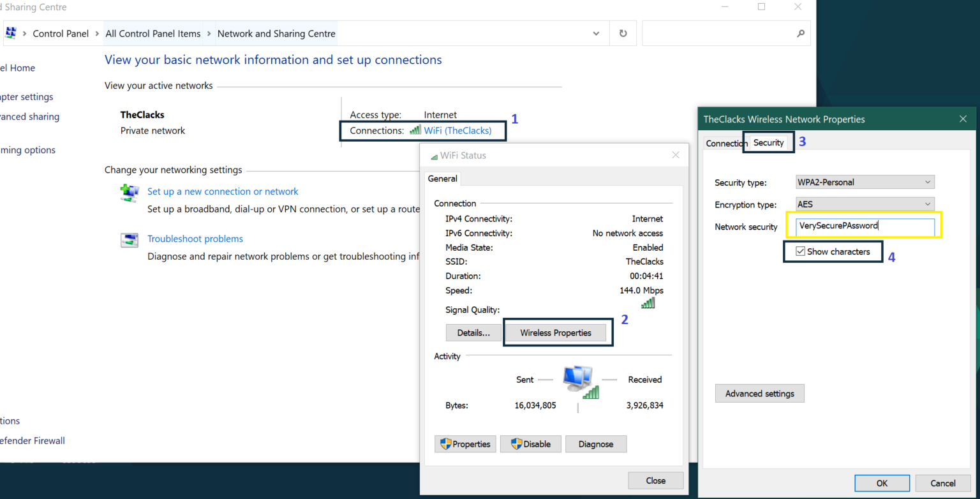This screenshot has width=980, height=499.
Task: Open the Encryption type dropdown showing AES
Action: click(x=926, y=204)
